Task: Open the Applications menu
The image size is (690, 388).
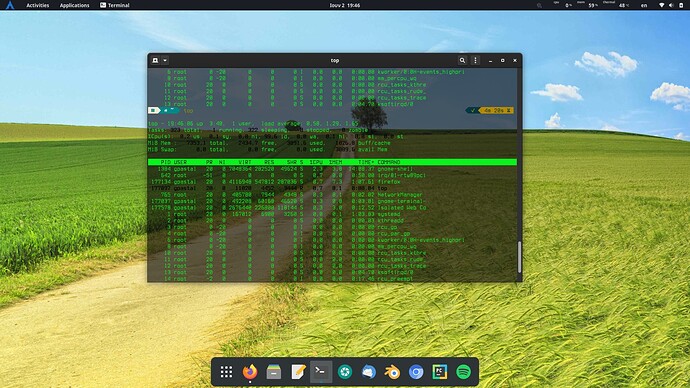Action: click(74, 5)
